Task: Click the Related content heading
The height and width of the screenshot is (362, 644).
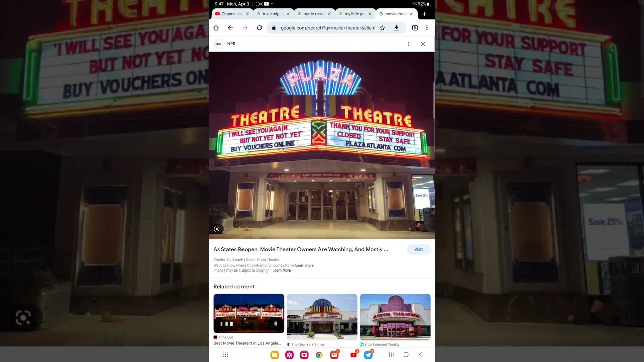Action: pyautogui.click(x=234, y=287)
